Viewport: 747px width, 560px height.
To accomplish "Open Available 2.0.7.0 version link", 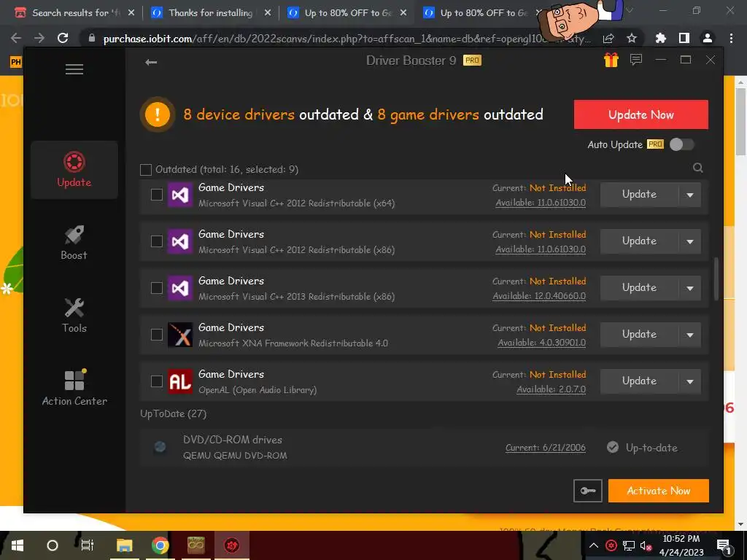I will pos(551,389).
